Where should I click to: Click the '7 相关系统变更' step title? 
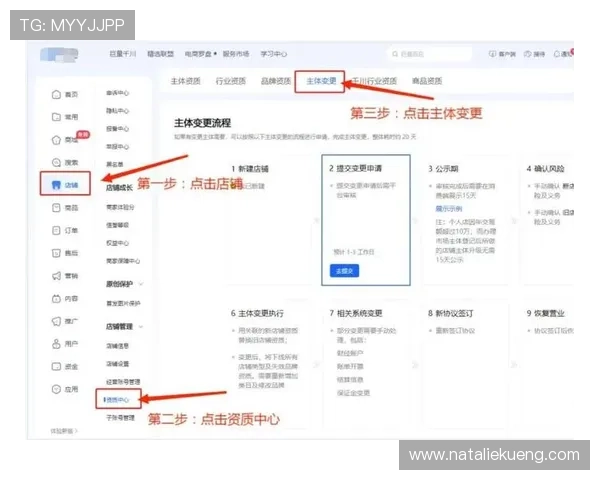[356, 313]
